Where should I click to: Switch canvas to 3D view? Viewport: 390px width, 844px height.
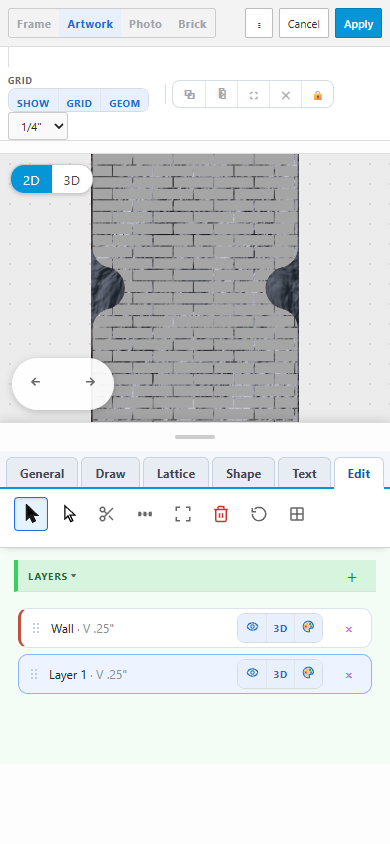[x=72, y=180]
